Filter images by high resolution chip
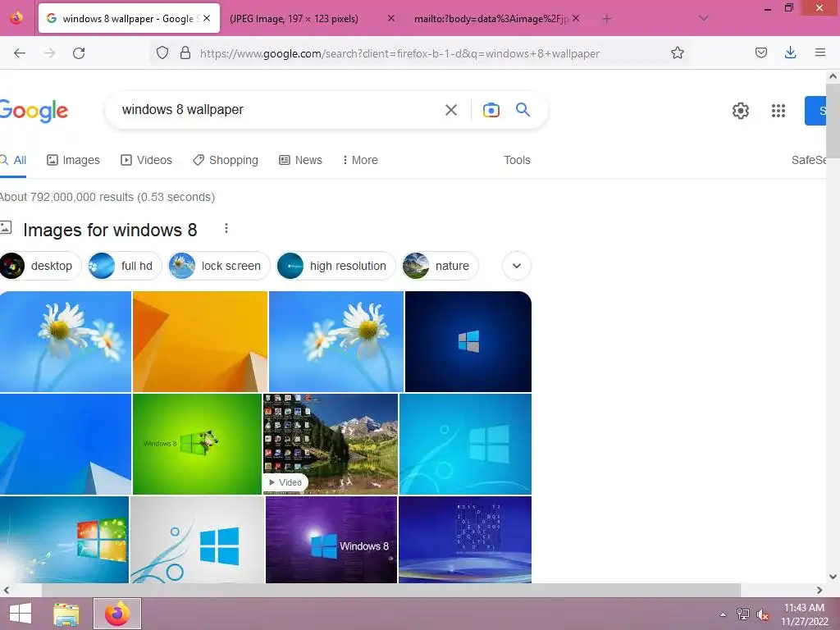The height and width of the screenshot is (630, 840). 336,266
